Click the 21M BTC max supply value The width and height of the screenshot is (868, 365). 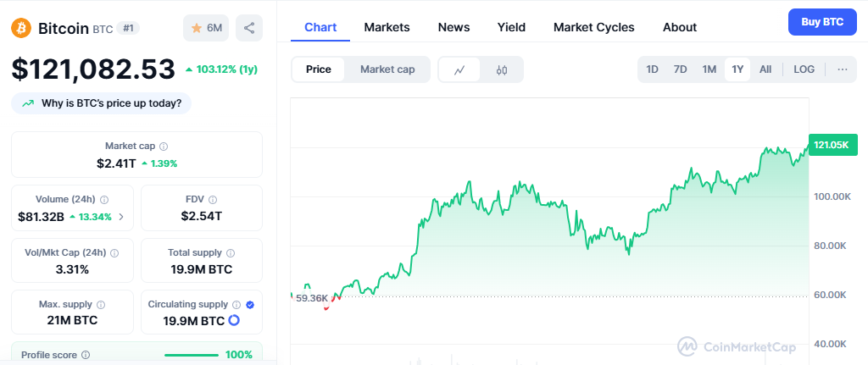73,320
